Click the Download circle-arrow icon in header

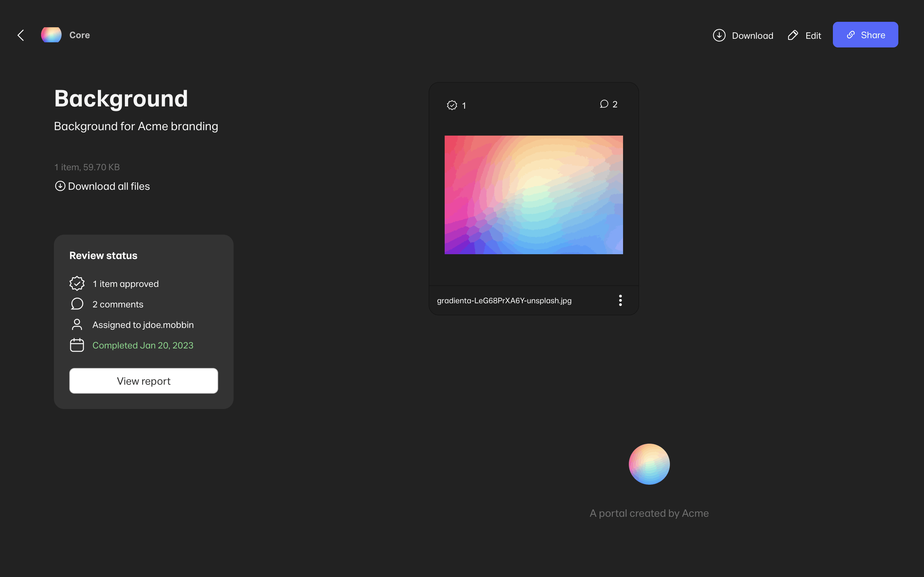click(x=719, y=35)
